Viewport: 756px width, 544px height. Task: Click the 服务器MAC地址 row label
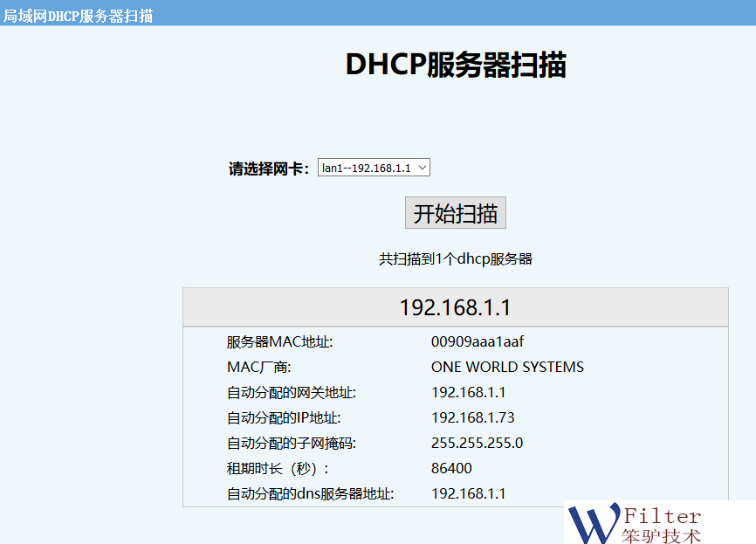(279, 341)
